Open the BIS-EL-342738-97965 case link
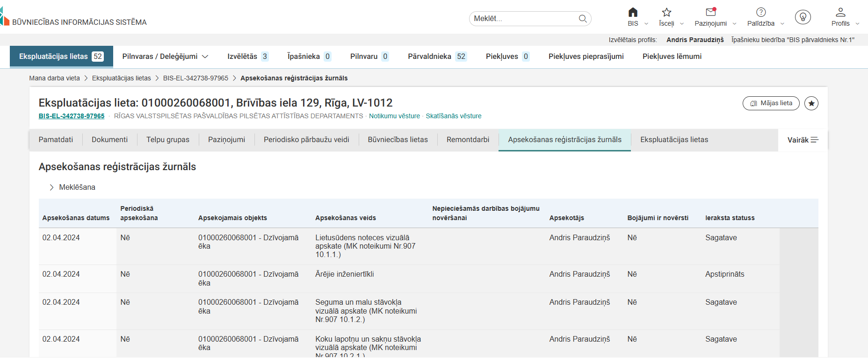The width and height of the screenshot is (868, 358). (x=72, y=116)
